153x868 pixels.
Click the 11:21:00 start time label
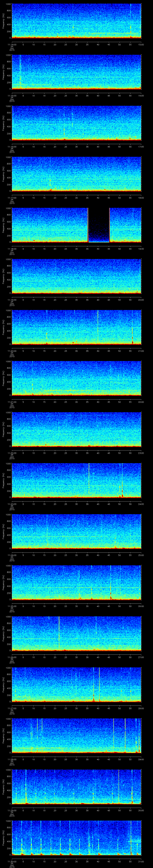pos(12,402)
